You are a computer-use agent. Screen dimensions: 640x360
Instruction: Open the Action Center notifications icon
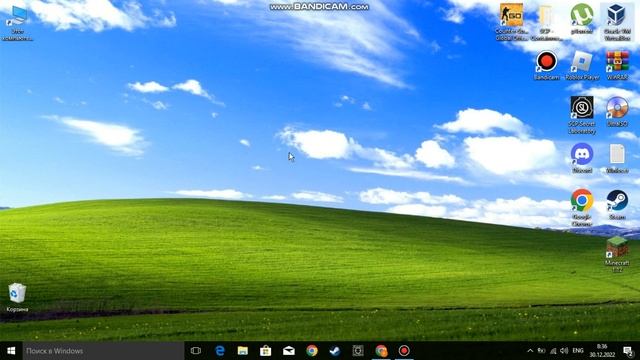click(x=628, y=351)
